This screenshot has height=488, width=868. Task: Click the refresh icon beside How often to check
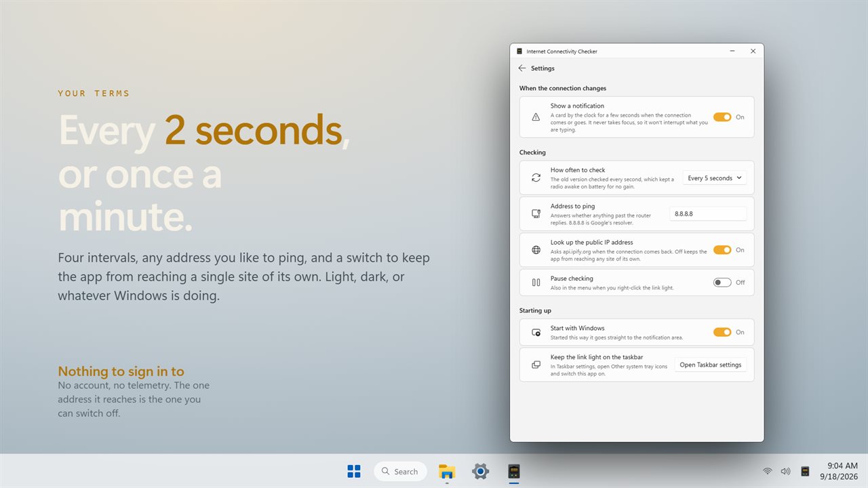click(536, 178)
